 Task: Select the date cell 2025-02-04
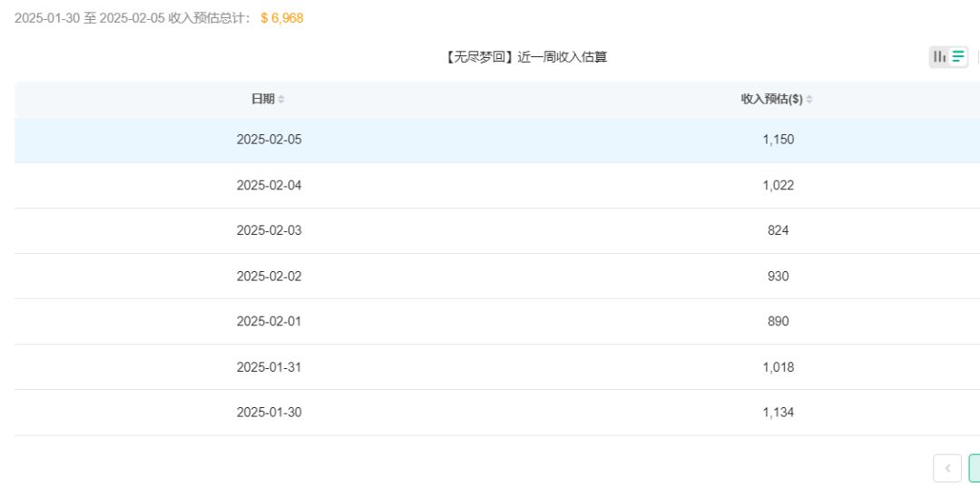click(x=269, y=185)
